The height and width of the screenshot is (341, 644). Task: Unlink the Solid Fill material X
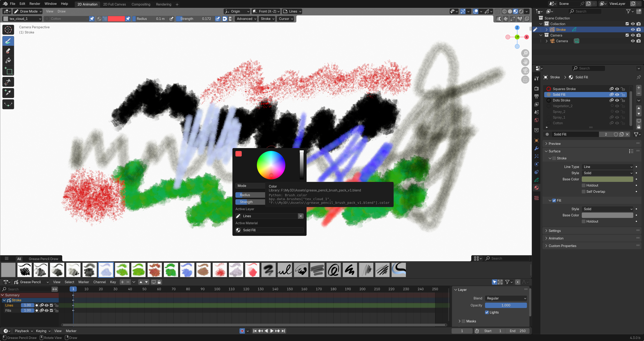627,134
